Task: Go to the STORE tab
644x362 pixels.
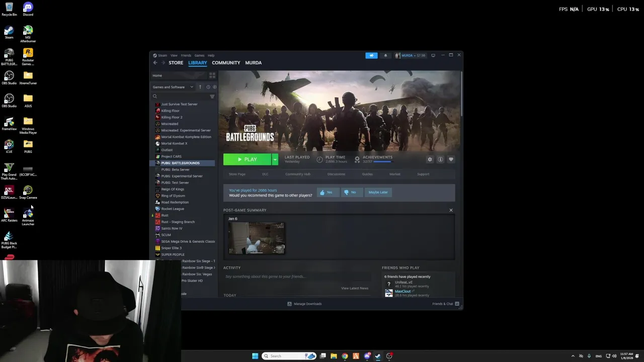Action: pyautogui.click(x=176, y=63)
